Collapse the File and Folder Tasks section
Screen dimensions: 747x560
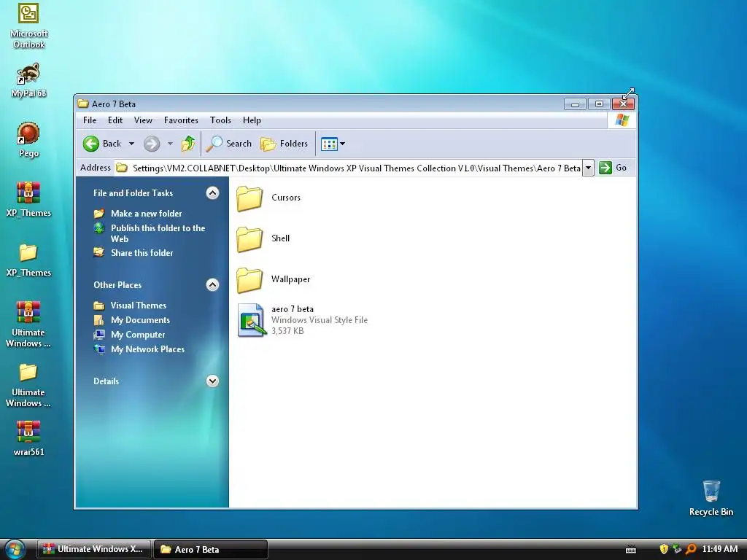[x=212, y=192]
